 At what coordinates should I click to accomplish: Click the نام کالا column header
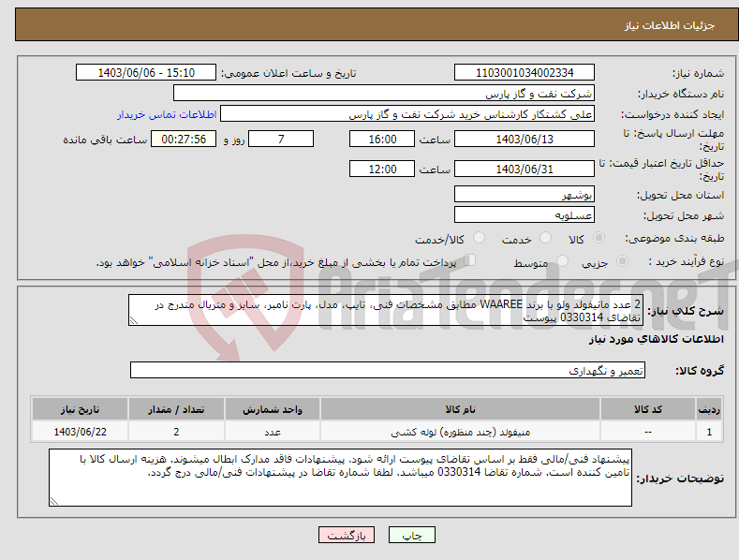point(460,409)
